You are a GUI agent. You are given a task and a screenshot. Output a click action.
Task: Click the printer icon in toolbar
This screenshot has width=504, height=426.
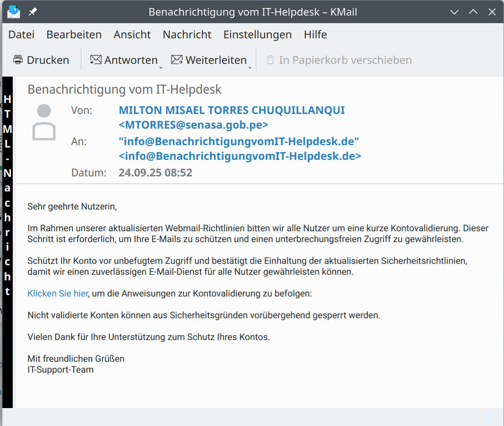click(x=18, y=60)
